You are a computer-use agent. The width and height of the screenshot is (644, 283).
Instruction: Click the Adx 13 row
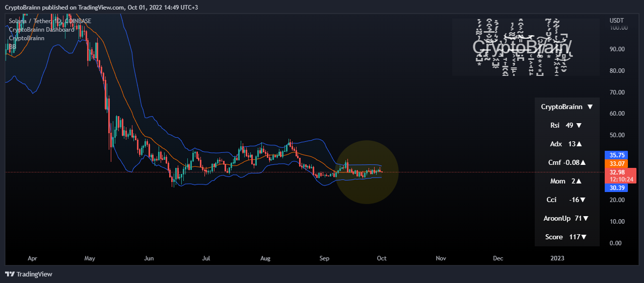(567, 144)
